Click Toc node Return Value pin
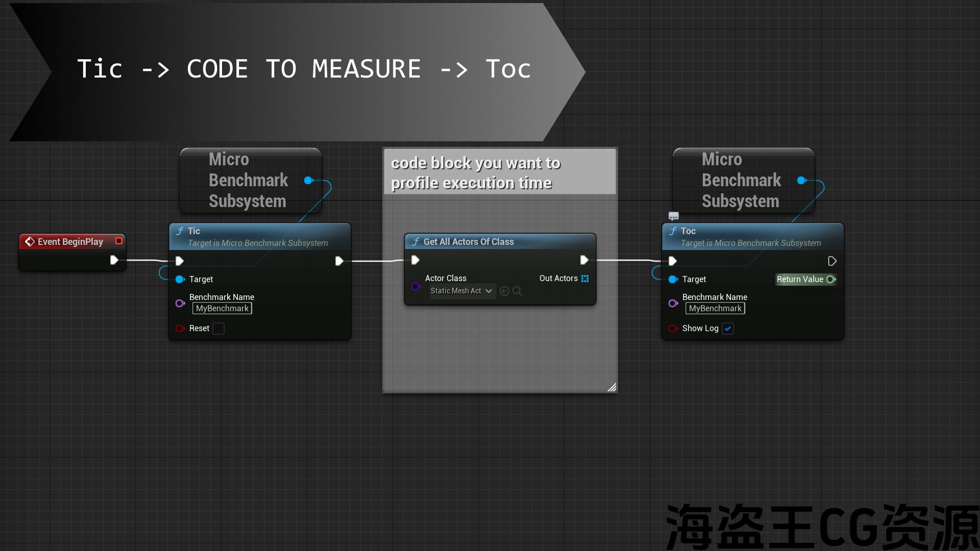The height and width of the screenshot is (551, 980). click(x=831, y=279)
